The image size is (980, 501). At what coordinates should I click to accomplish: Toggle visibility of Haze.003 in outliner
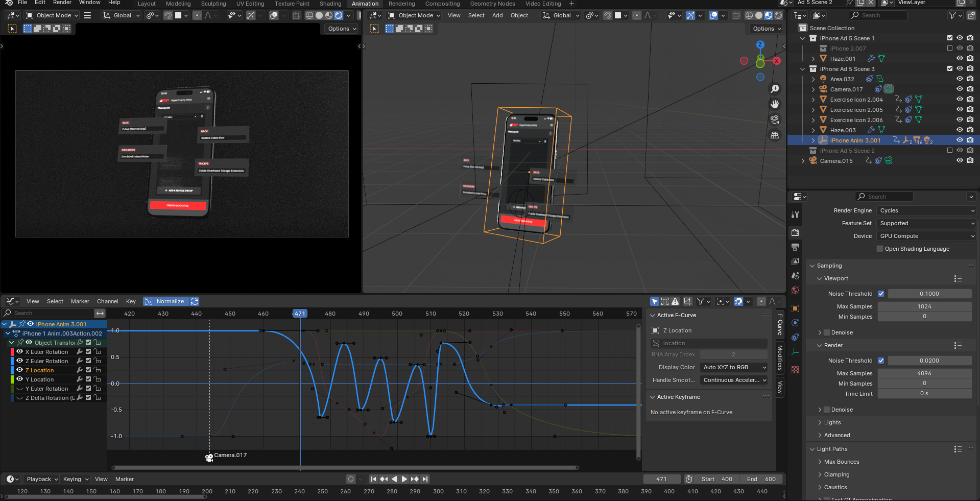pos(960,130)
